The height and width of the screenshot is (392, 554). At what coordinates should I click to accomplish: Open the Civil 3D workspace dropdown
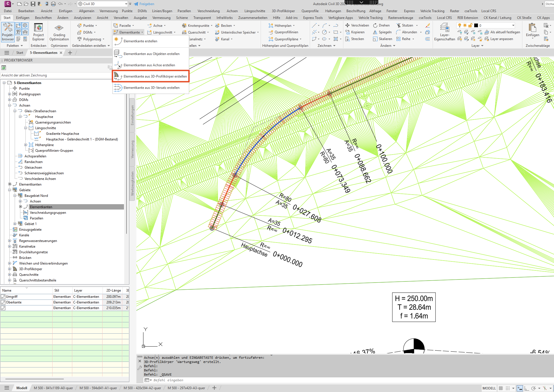(x=103, y=4)
